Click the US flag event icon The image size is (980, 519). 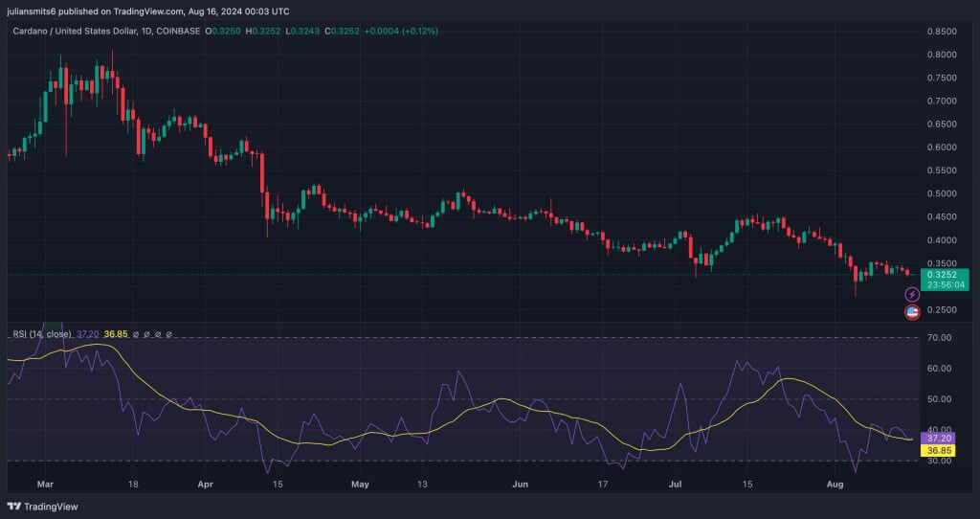click(912, 313)
